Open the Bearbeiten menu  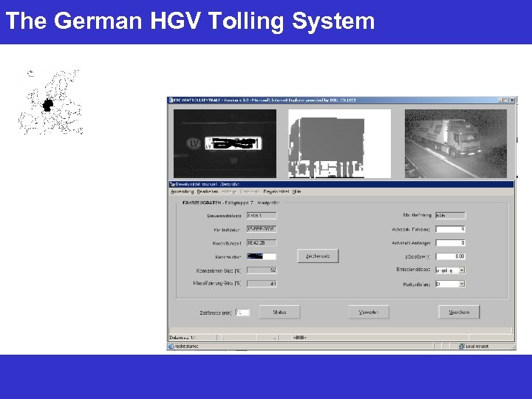pos(208,191)
